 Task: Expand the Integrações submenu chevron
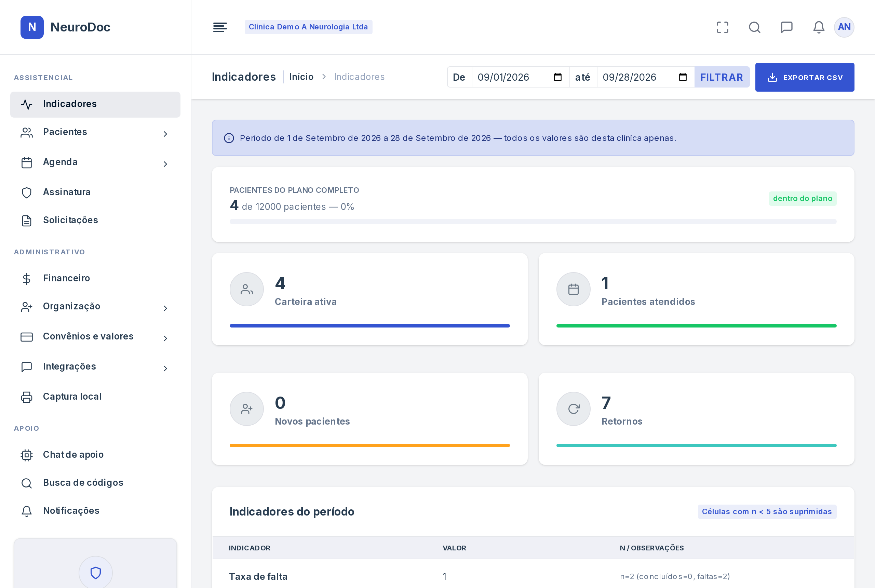click(165, 368)
